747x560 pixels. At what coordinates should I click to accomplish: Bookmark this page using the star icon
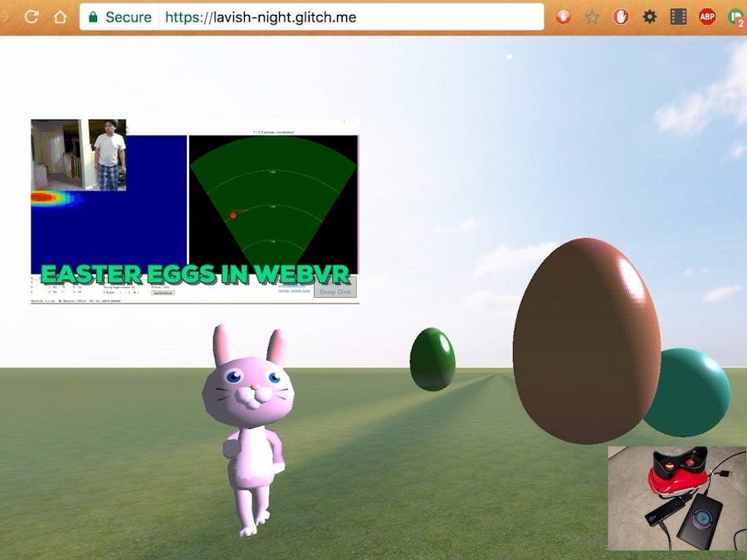click(592, 17)
